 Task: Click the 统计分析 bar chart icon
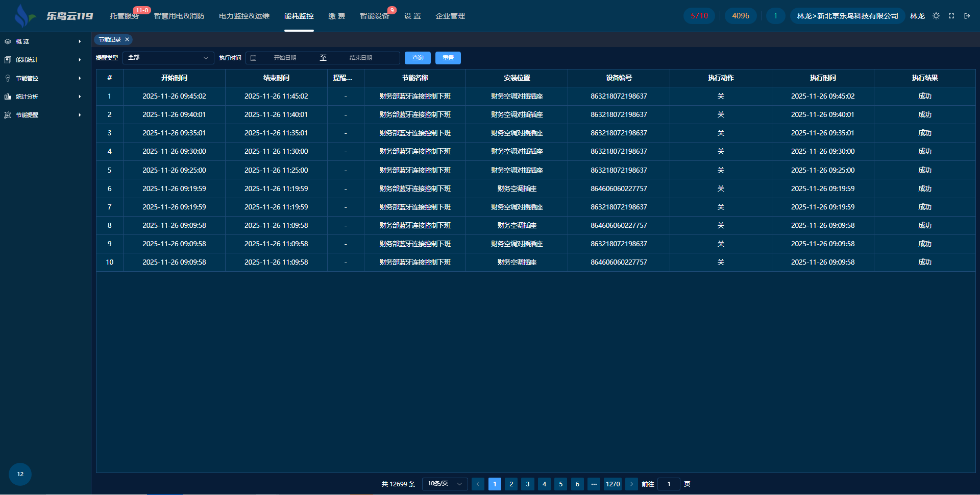(x=8, y=97)
